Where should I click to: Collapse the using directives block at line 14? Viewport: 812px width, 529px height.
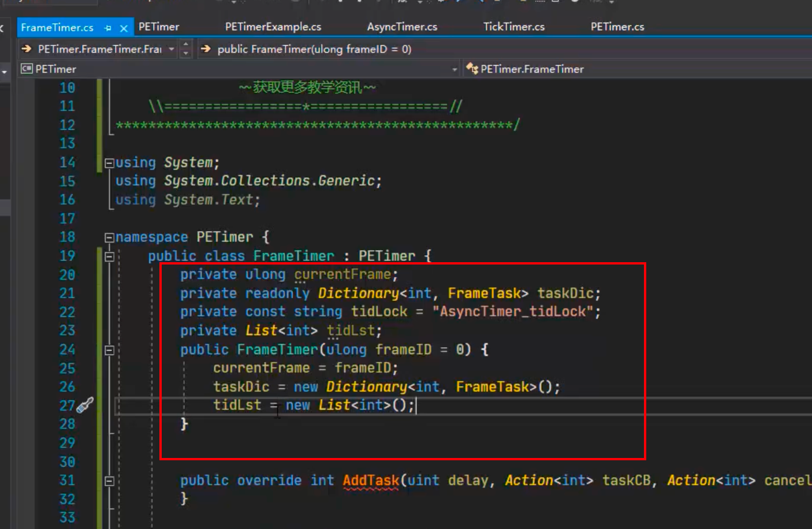109,163
